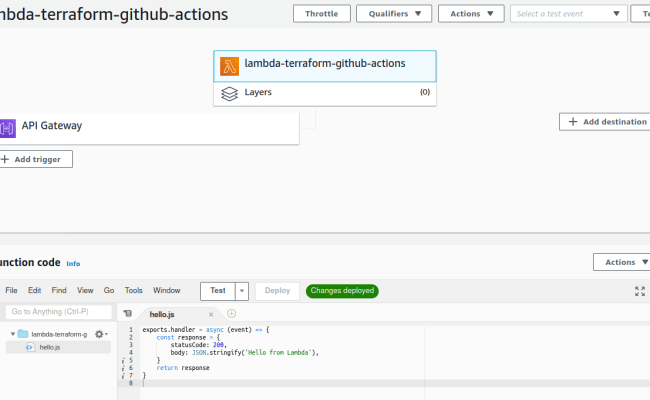Click the Deploy button
The height and width of the screenshot is (400, 650).
click(277, 291)
